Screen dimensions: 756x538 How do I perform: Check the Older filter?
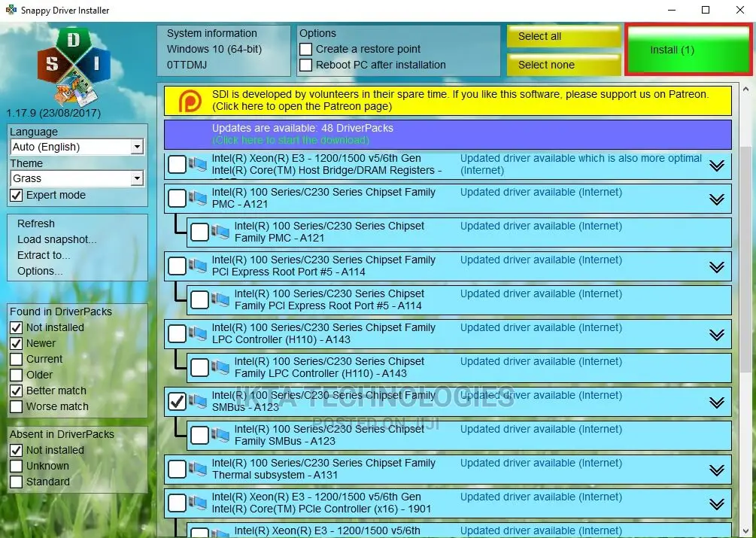17,375
